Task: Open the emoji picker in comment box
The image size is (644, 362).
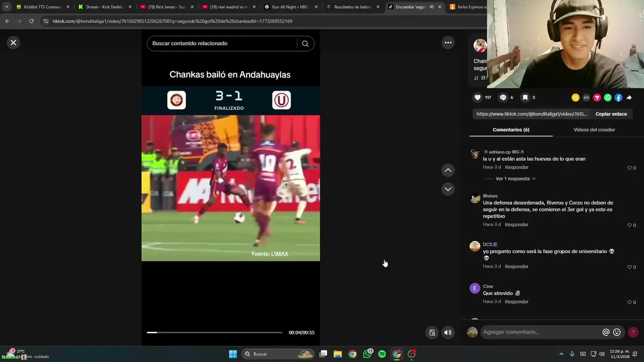Action: point(617,332)
